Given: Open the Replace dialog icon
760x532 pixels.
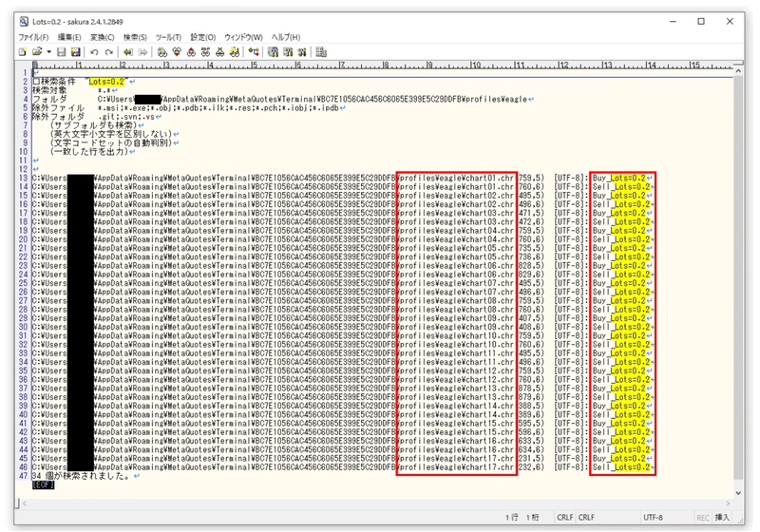Looking at the screenshot, I should [205, 52].
